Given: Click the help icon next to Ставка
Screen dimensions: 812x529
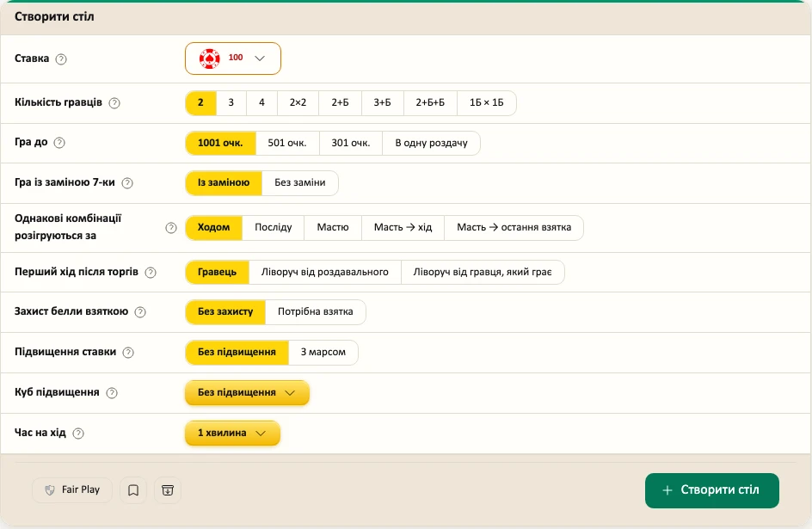Looking at the screenshot, I should (x=61, y=59).
